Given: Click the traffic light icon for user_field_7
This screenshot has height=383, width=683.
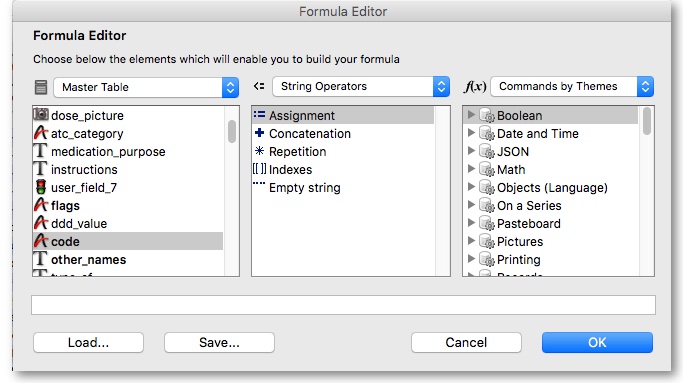Looking at the screenshot, I should click(41, 187).
